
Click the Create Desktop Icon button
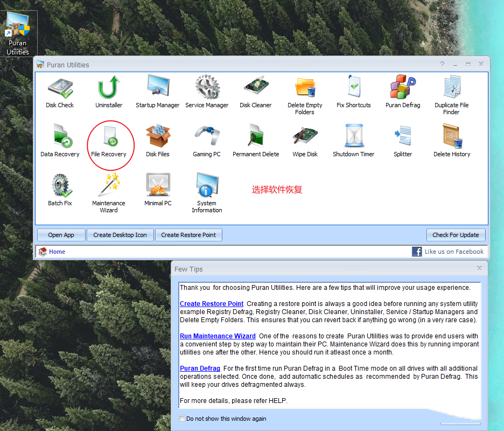(120, 235)
